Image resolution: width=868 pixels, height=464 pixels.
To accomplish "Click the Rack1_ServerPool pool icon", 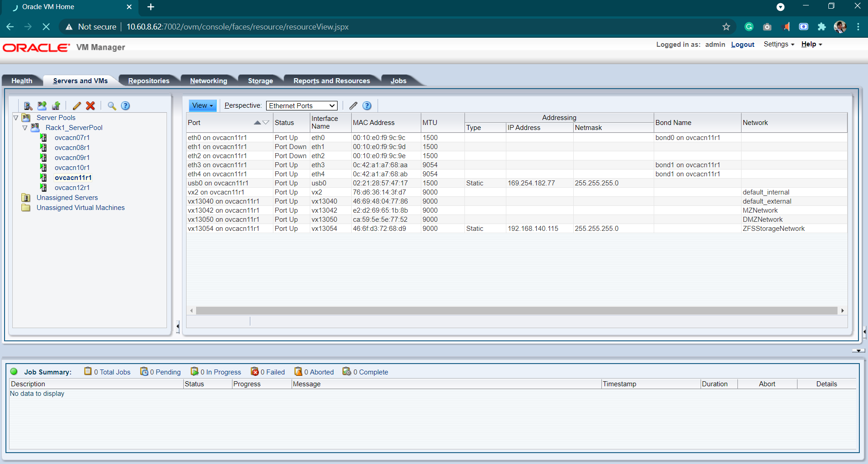I will click(x=35, y=128).
